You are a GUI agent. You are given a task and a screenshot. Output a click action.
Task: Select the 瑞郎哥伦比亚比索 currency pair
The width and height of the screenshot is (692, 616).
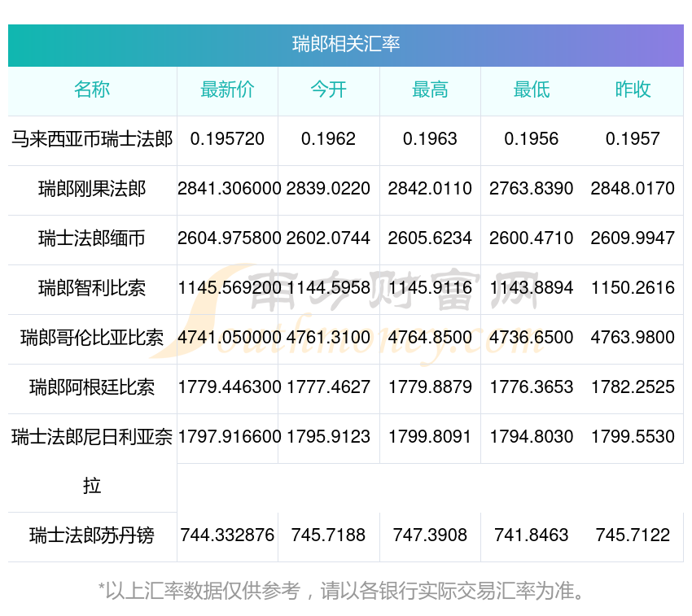(92, 338)
